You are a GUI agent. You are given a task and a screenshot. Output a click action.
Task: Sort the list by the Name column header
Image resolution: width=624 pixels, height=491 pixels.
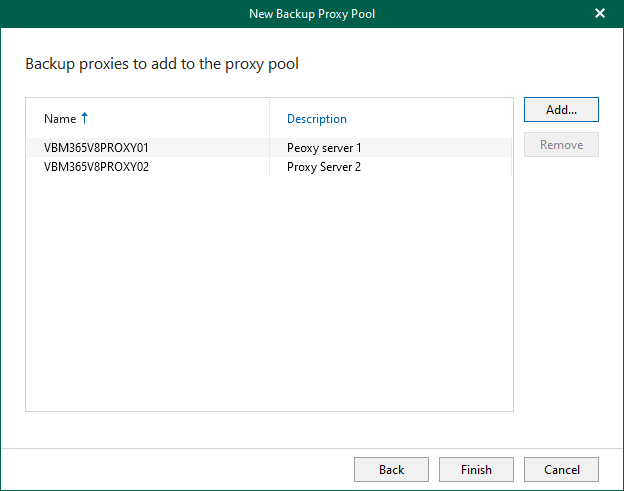[60, 119]
